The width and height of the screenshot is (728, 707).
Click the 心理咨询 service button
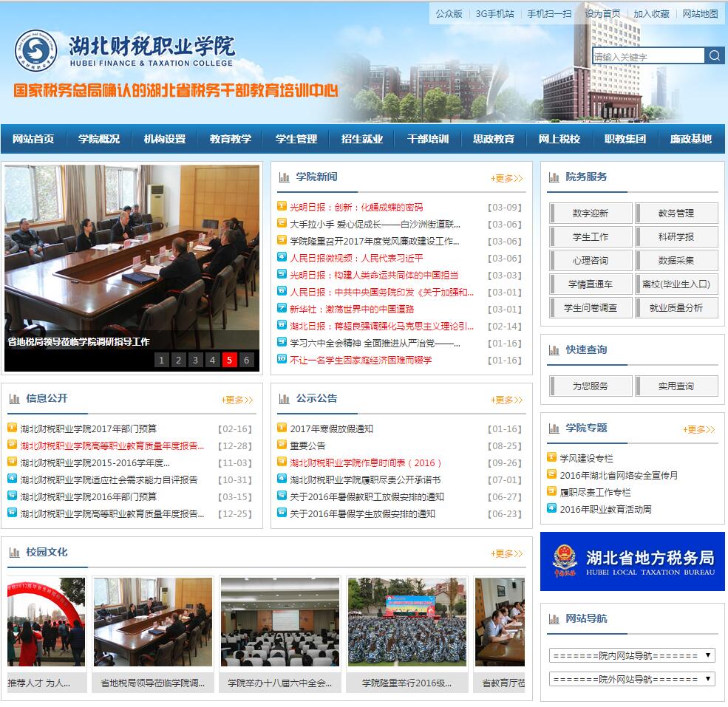[591, 261]
